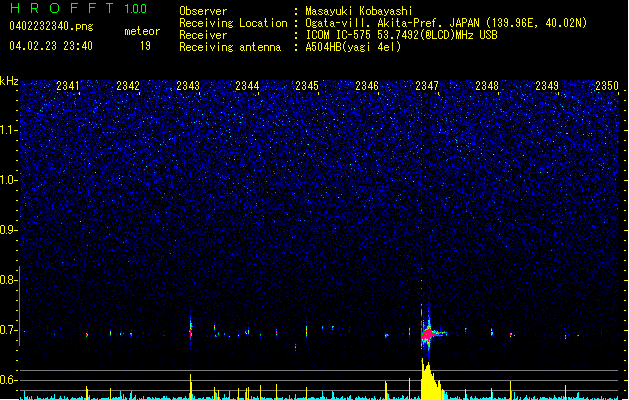The height and width of the screenshot is (400, 629).
Task: Click the 2342 time axis marker
Action: point(128,86)
